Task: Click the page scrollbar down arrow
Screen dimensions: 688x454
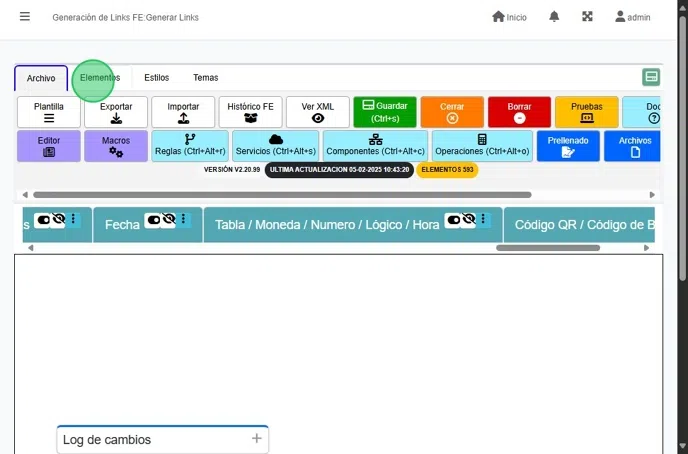Action: pos(682,448)
